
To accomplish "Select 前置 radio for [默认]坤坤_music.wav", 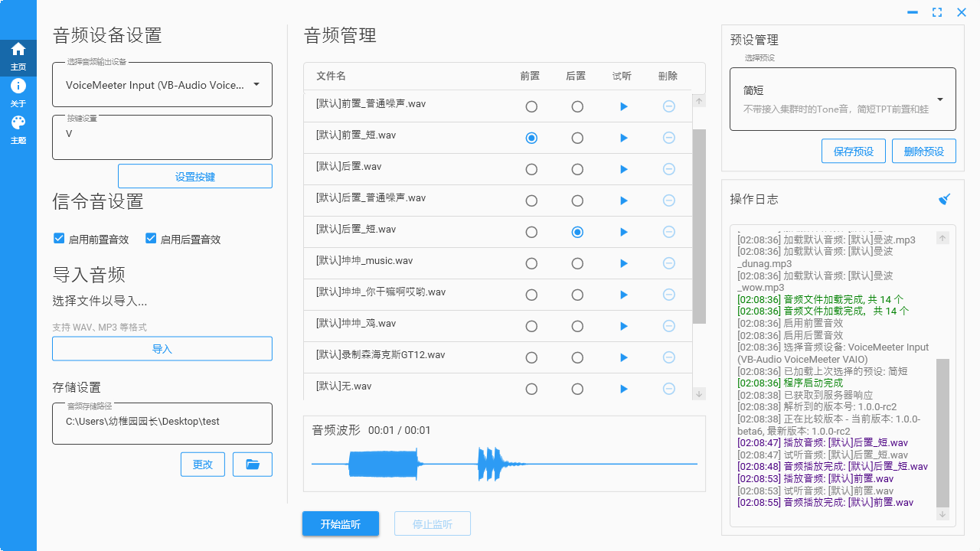I will pos(531,263).
